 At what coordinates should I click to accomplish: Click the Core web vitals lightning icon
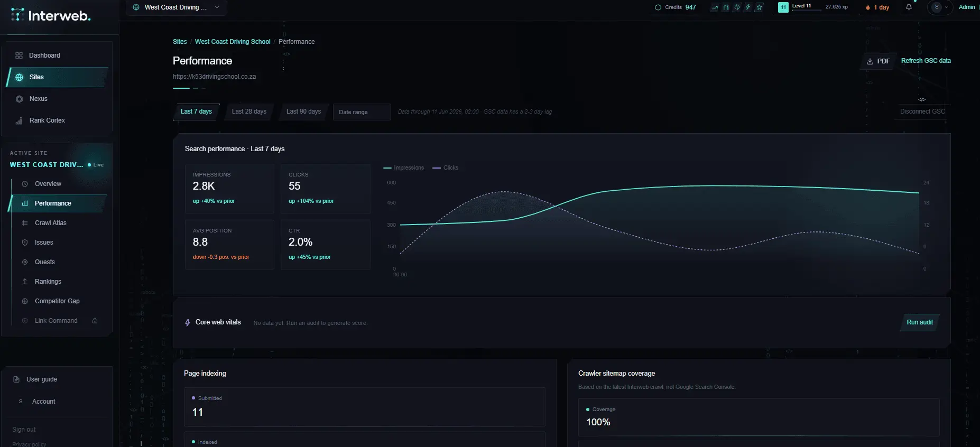point(188,323)
